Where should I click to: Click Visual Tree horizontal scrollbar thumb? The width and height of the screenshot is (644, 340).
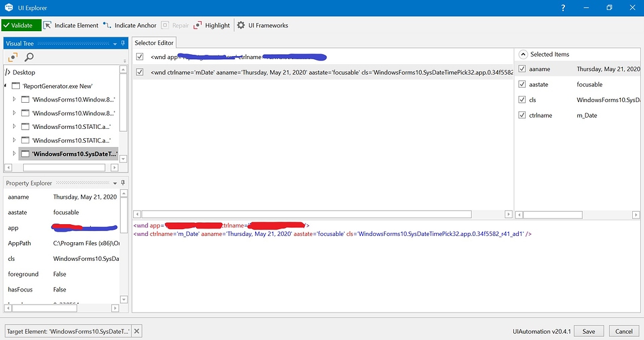[x=64, y=168]
